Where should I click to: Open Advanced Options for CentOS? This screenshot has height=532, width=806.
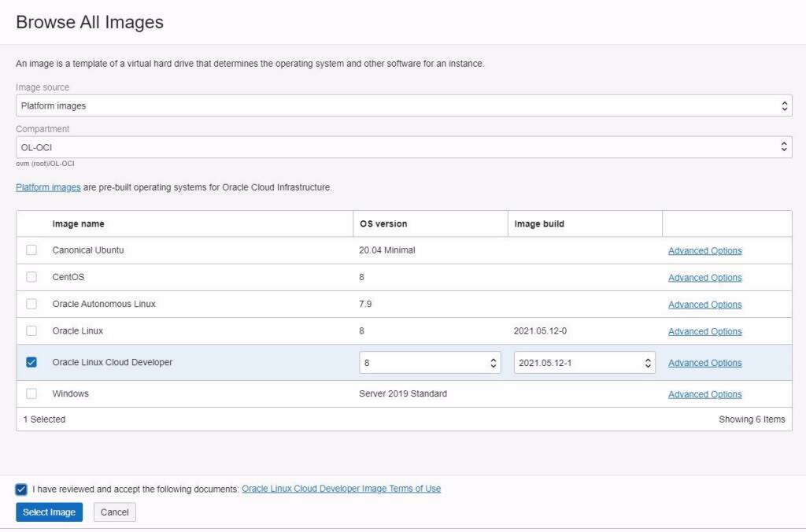coord(704,277)
